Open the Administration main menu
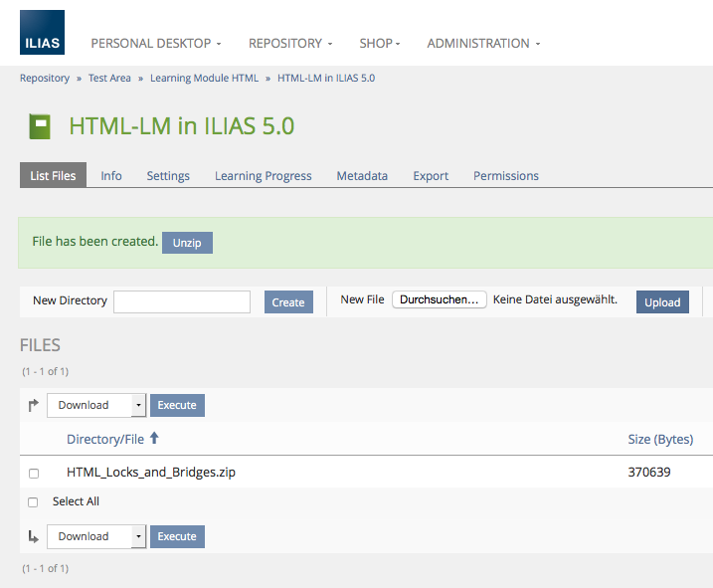713x588 pixels. (x=483, y=44)
